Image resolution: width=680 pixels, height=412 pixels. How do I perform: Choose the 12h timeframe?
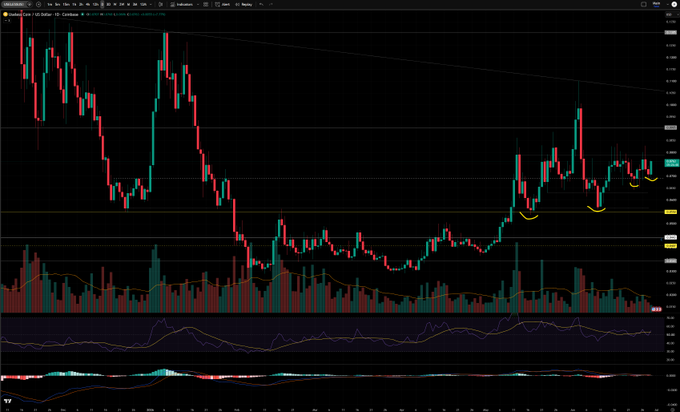(95, 4)
